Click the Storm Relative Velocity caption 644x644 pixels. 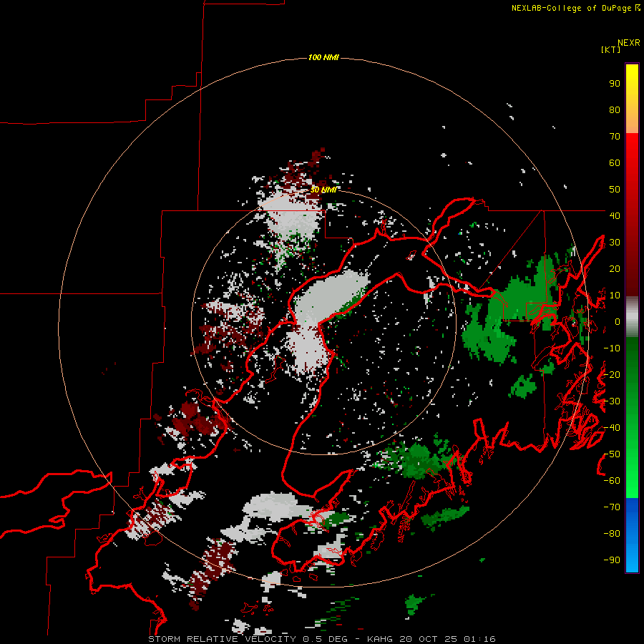click(x=321, y=639)
